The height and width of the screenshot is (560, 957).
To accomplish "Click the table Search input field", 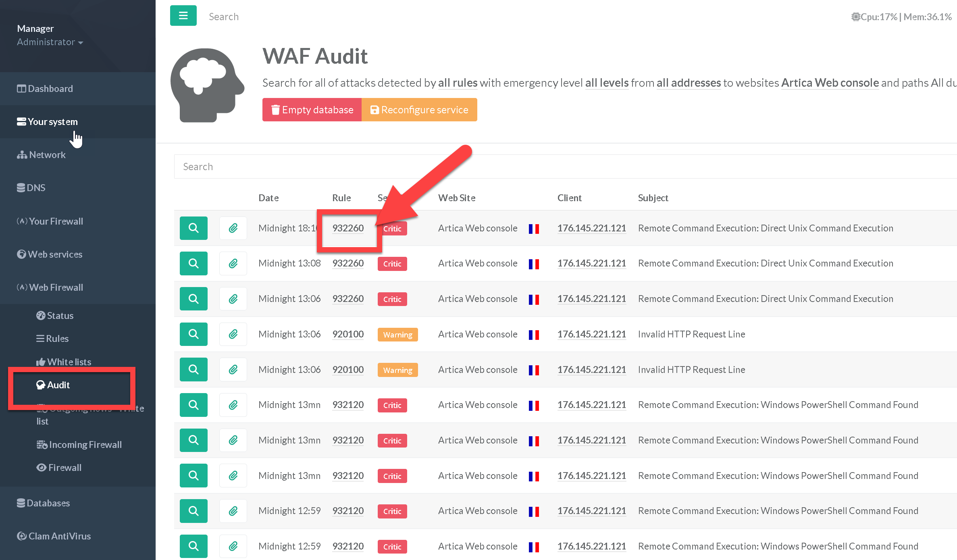I will pyautogui.click(x=564, y=167).
